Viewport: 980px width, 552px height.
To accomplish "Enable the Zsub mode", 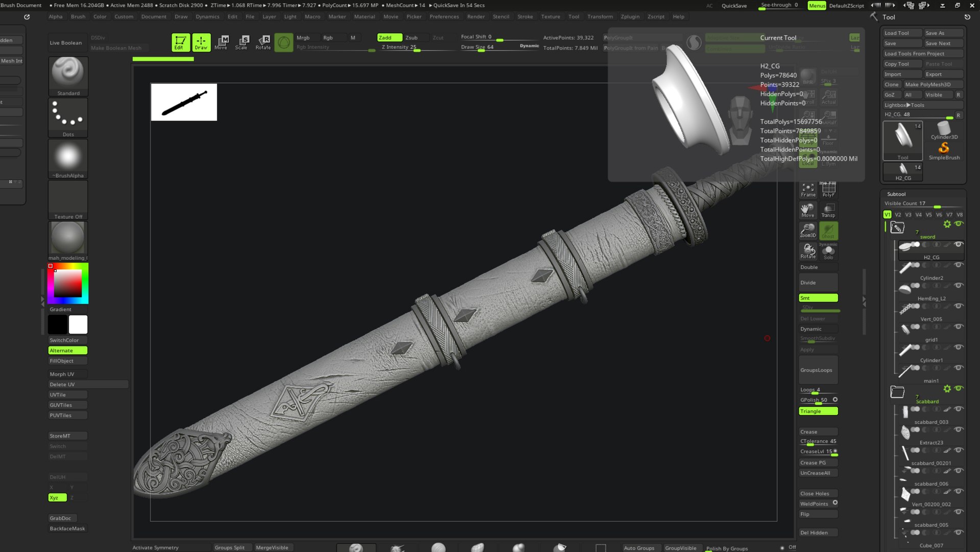I will pyautogui.click(x=412, y=37).
